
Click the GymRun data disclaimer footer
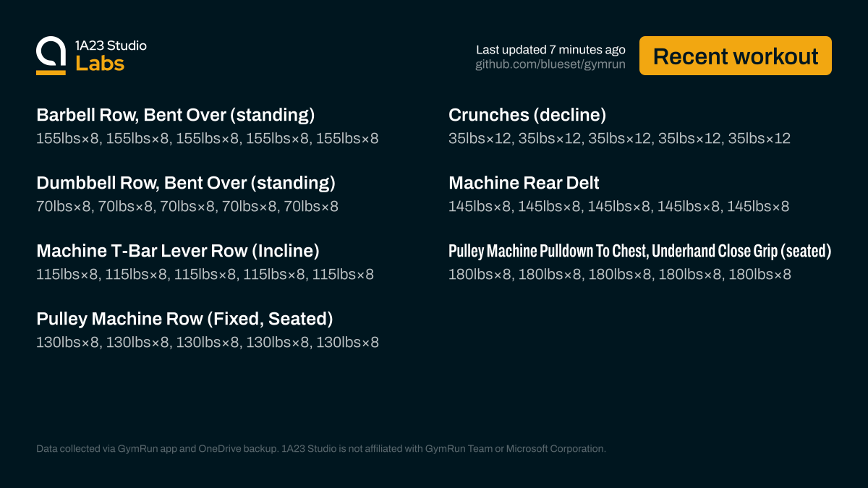click(320, 449)
